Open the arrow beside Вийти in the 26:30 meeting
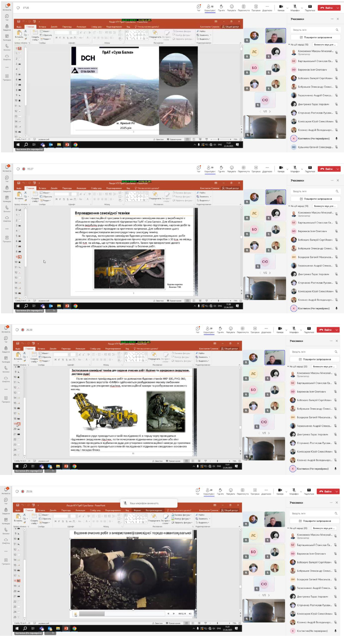 click(337, 330)
